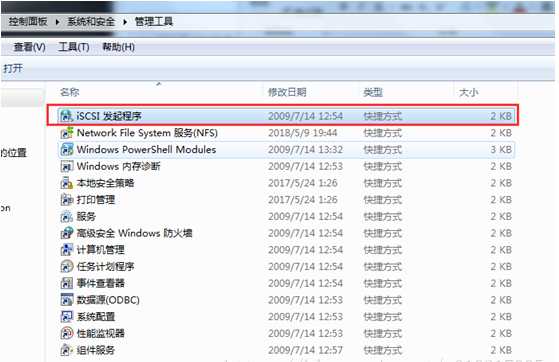Select the 高级安全 Windows 防火墙 icon

click(67, 233)
